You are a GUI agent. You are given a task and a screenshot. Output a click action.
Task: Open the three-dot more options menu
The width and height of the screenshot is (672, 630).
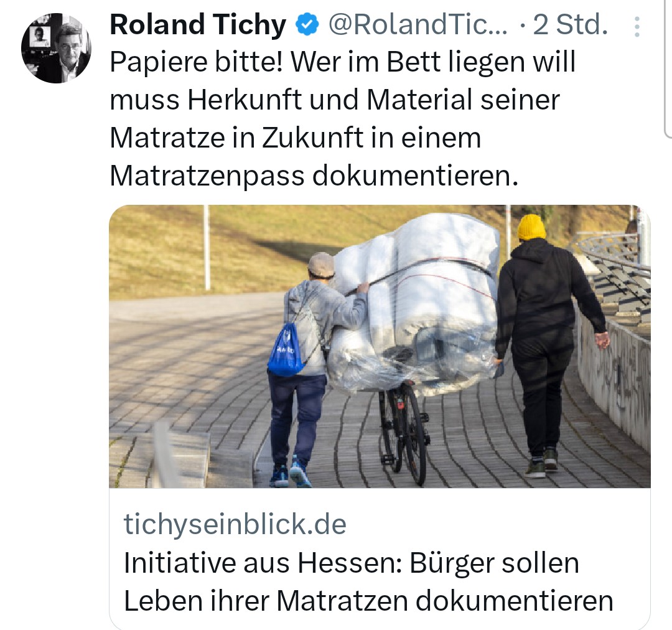637,27
